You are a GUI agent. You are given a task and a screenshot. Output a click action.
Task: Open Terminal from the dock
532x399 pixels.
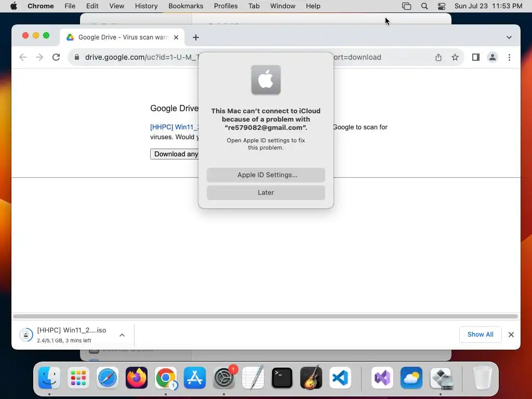[282, 378]
